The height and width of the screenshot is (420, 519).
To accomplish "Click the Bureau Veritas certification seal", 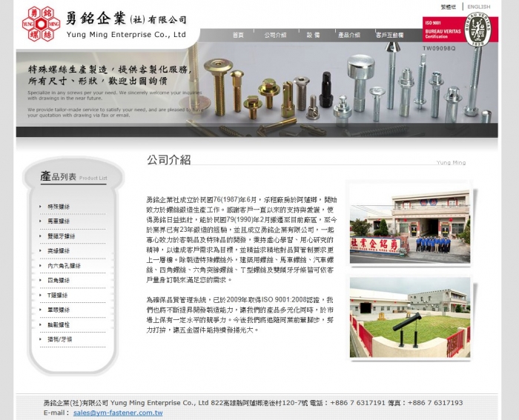I will (477, 30).
